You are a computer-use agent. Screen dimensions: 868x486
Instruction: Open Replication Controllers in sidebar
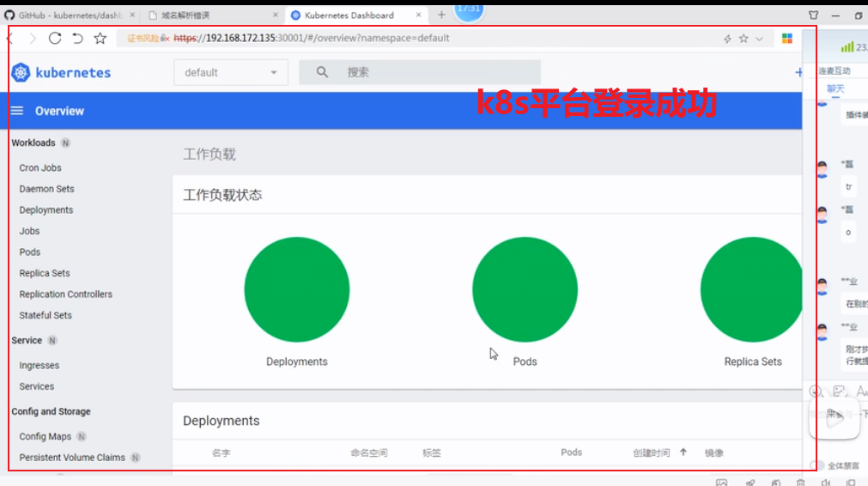(x=66, y=294)
